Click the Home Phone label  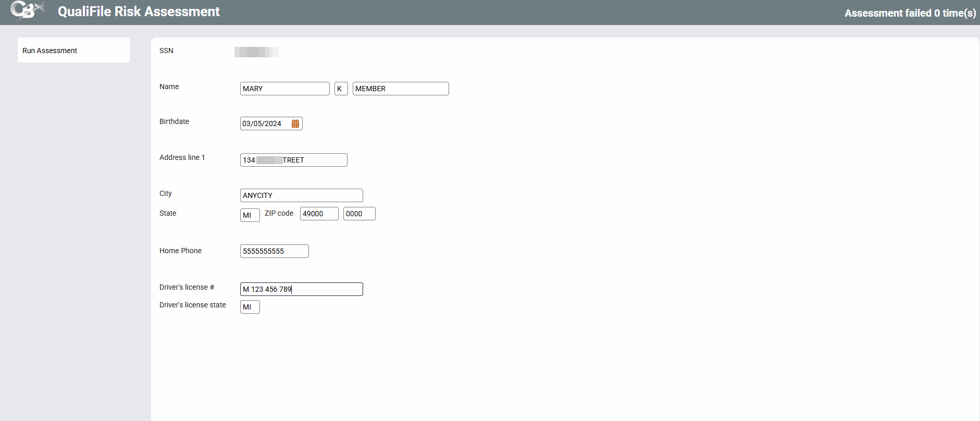(180, 251)
